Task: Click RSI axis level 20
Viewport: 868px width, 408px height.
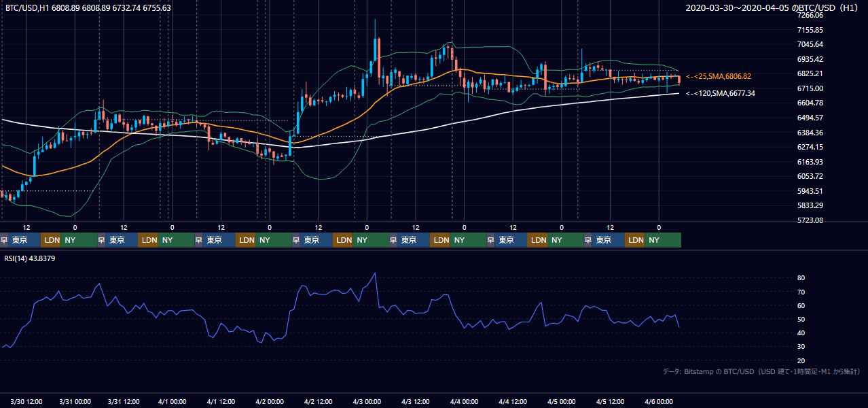Action: coord(801,360)
